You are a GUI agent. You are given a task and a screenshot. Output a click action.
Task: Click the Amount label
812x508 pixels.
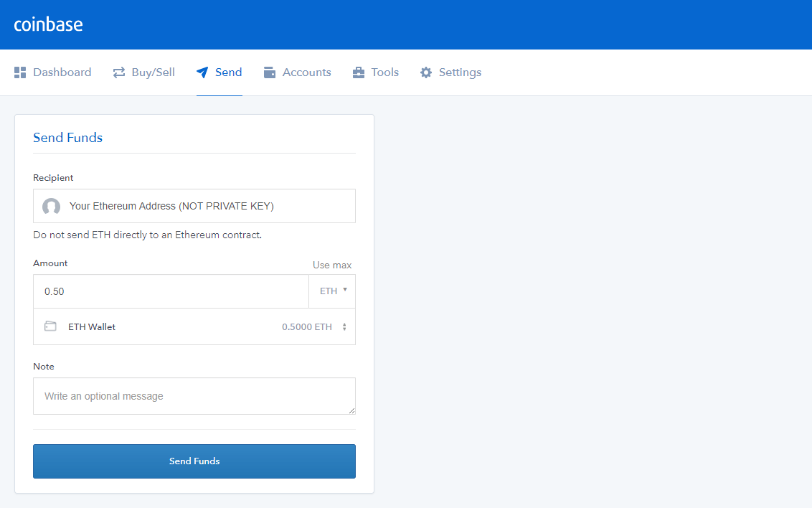(50, 263)
